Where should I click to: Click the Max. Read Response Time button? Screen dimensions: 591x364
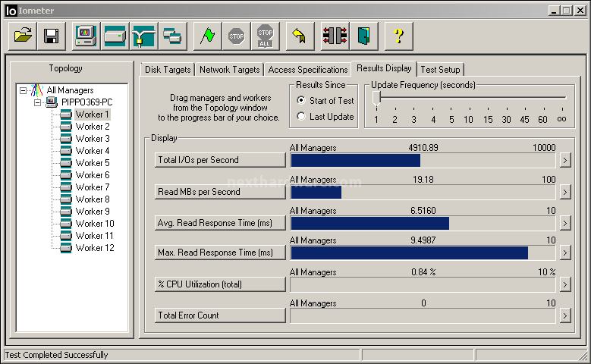pos(220,253)
